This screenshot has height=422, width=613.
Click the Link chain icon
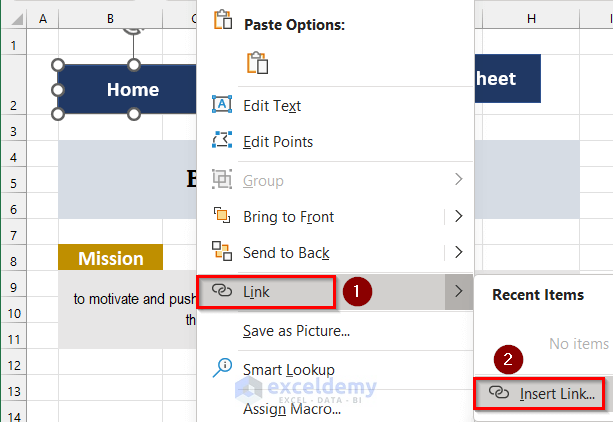tap(222, 291)
